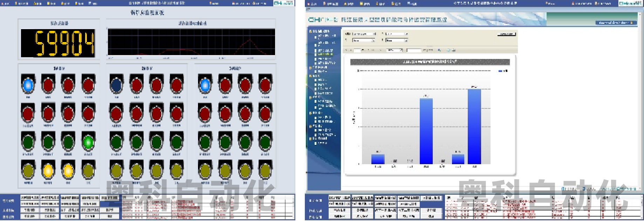The image size is (644, 221).
Task: Click the lit blue lamp in the right lamp group
Action: (205, 85)
